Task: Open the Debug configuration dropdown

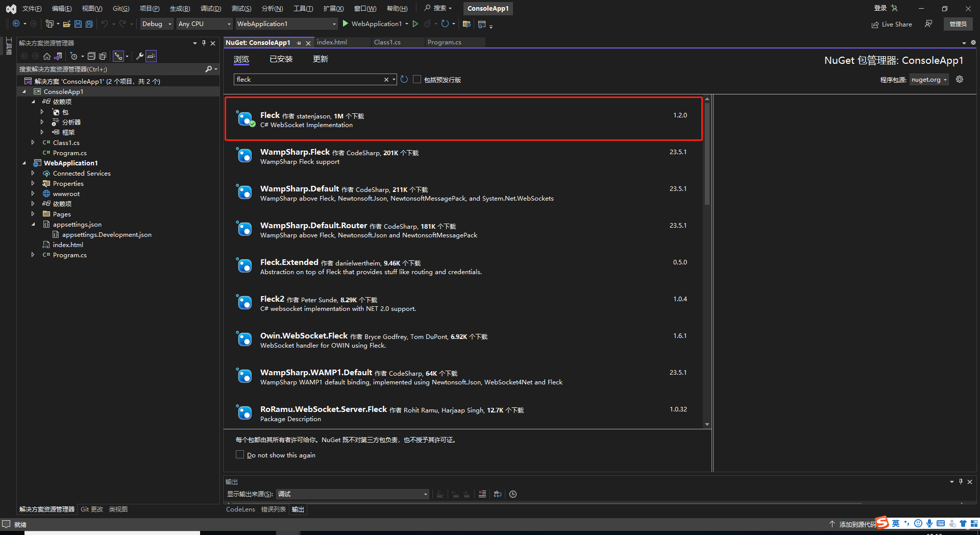Action: (157, 24)
